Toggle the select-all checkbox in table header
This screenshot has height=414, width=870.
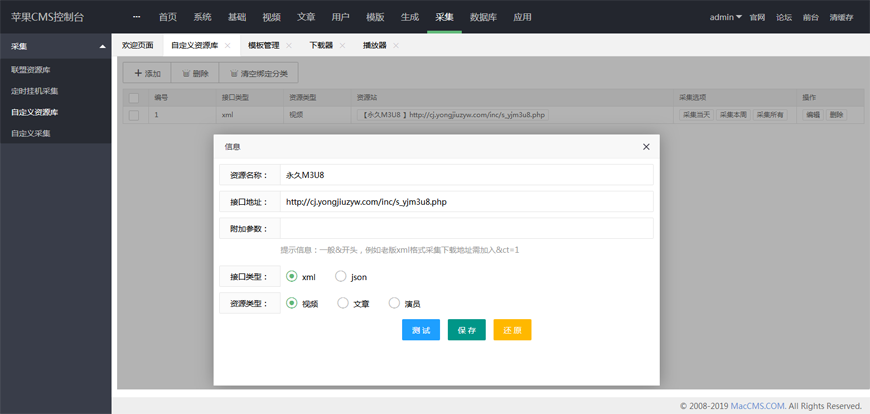click(134, 98)
